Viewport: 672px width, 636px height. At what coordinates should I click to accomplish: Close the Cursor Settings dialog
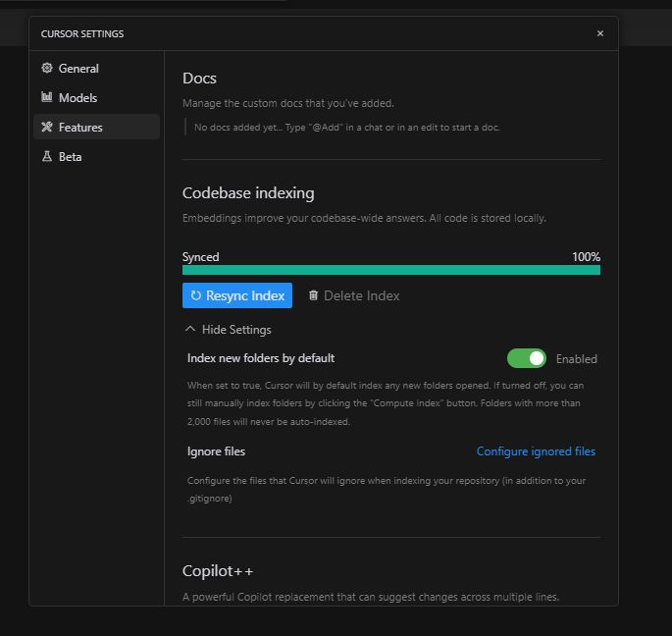coord(600,33)
